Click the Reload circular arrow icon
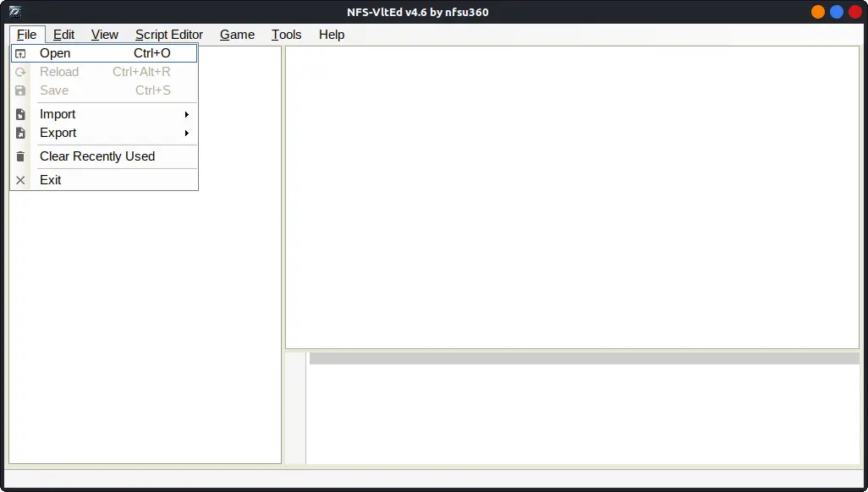Image resolution: width=868 pixels, height=492 pixels. click(20, 72)
